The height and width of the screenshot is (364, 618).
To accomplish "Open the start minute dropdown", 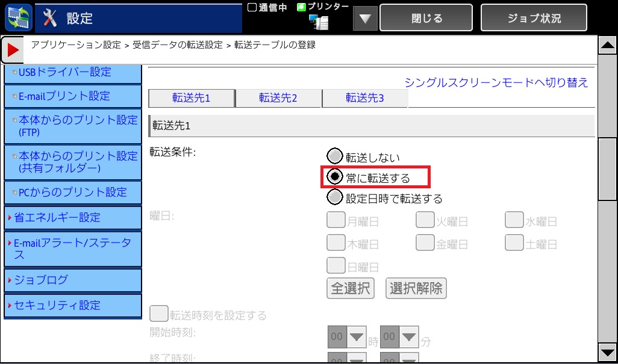I will [x=409, y=336].
